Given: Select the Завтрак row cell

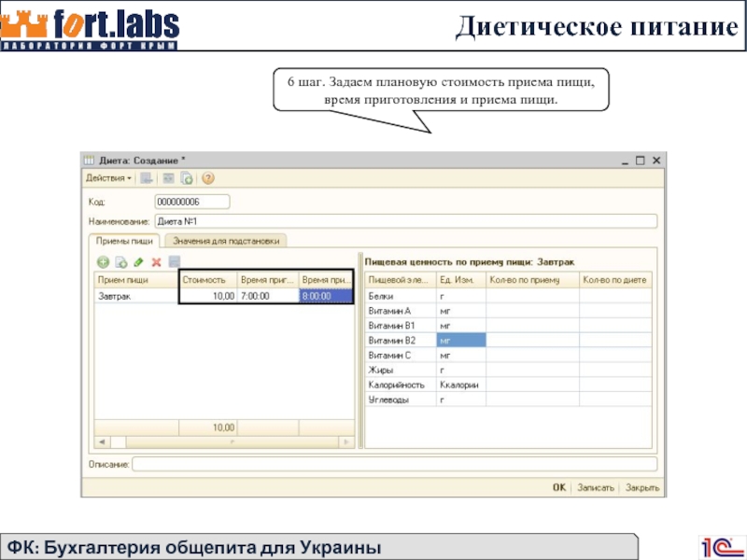Looking at the screenshot, I should pos(136,296).
